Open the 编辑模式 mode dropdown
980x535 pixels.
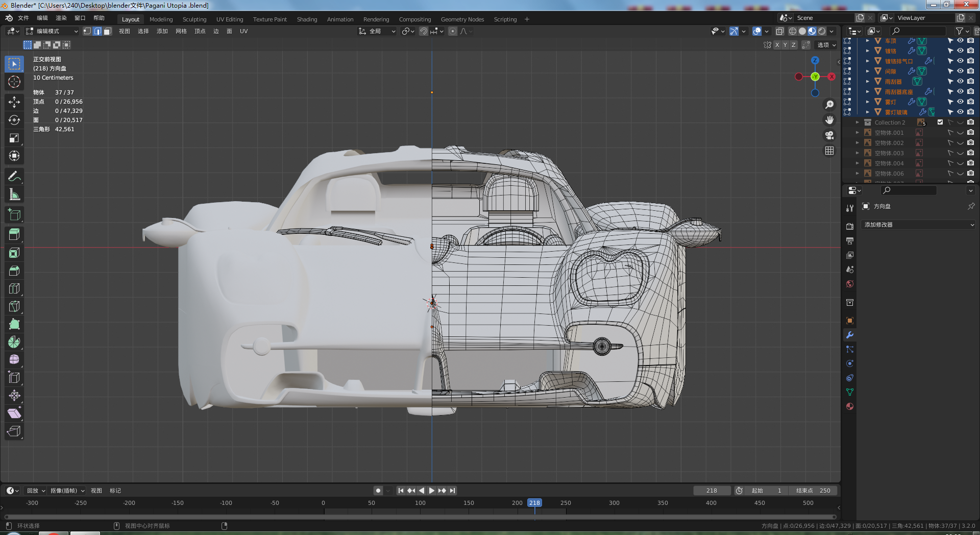(52, 31)
